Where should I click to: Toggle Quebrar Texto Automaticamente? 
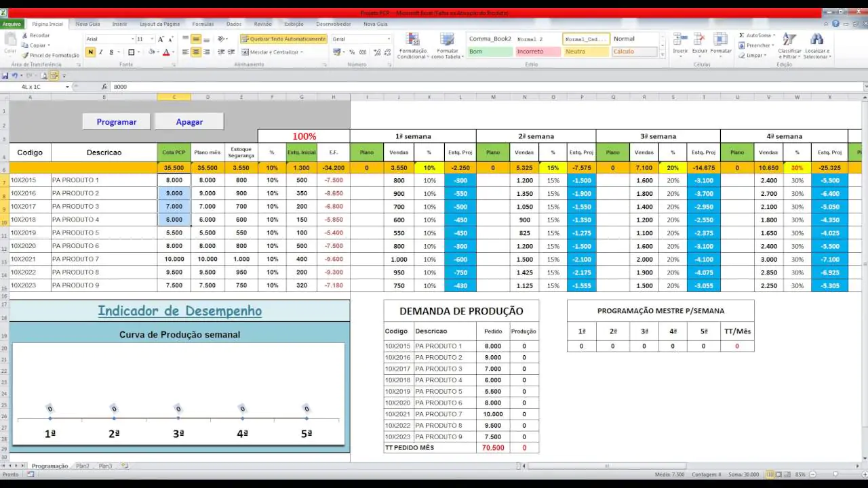click(283, 39)
